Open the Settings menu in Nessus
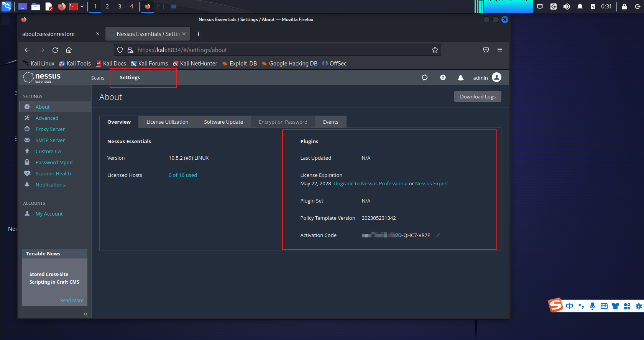Viewport: 644px width, 340px height. point(130,77)
